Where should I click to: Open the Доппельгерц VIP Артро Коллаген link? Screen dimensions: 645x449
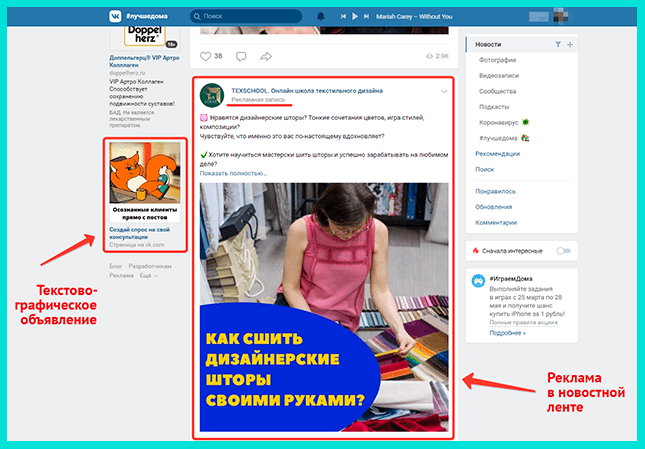coord(144,61)
